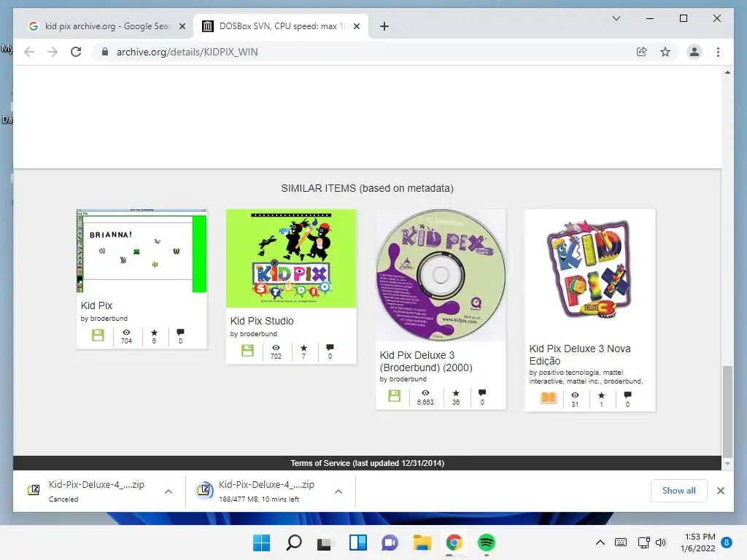Click the page vertical scrollbar thumb
The width and height of the screenshot is (747, 560).
[727, 411]
